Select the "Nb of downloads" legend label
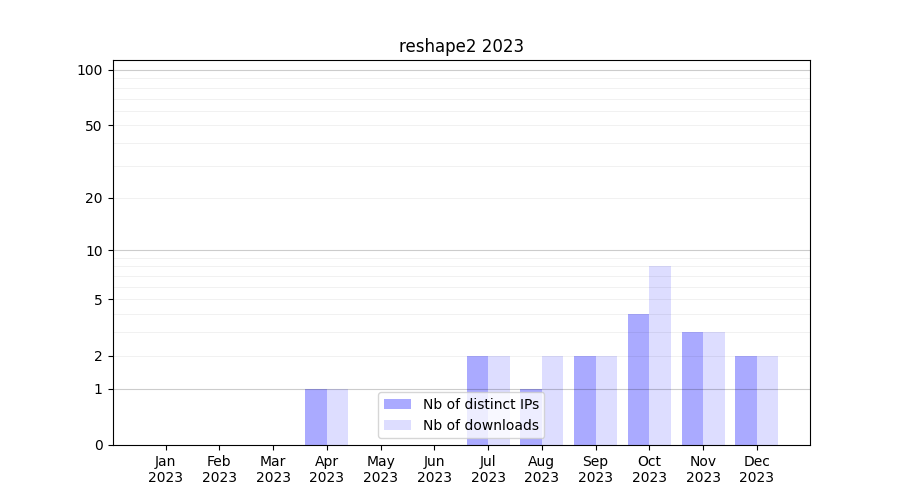The height and width of the screenshot is (500, 900). coord(480,425)
